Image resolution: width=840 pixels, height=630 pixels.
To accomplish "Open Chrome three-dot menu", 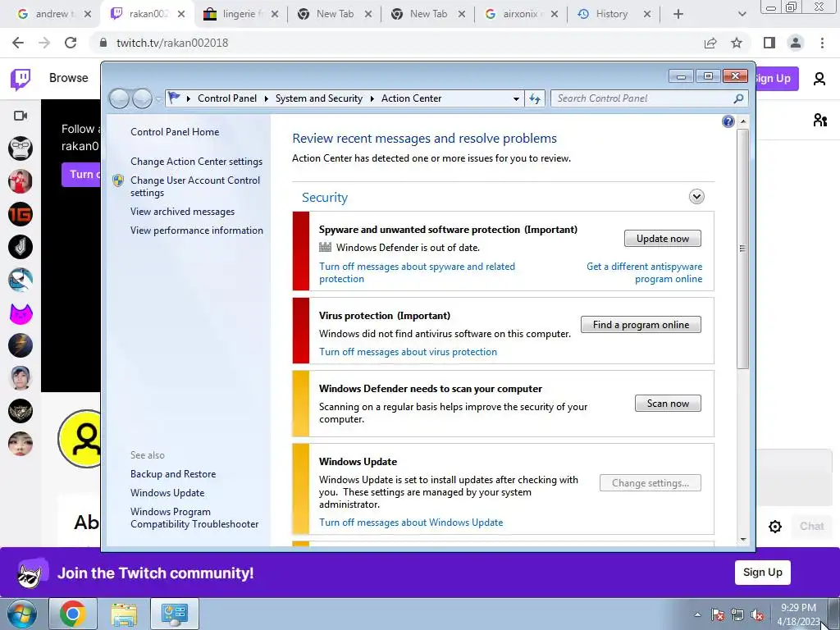I will (x=822, y=43).
